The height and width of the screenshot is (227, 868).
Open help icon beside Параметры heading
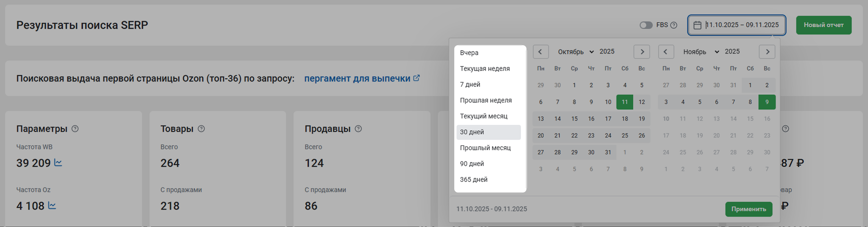coord(75,129)
